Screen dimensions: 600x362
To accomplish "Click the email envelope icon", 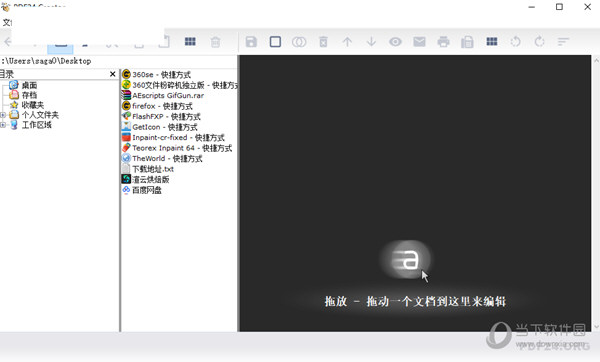I will pyautogui.click(x=419, y=42).
